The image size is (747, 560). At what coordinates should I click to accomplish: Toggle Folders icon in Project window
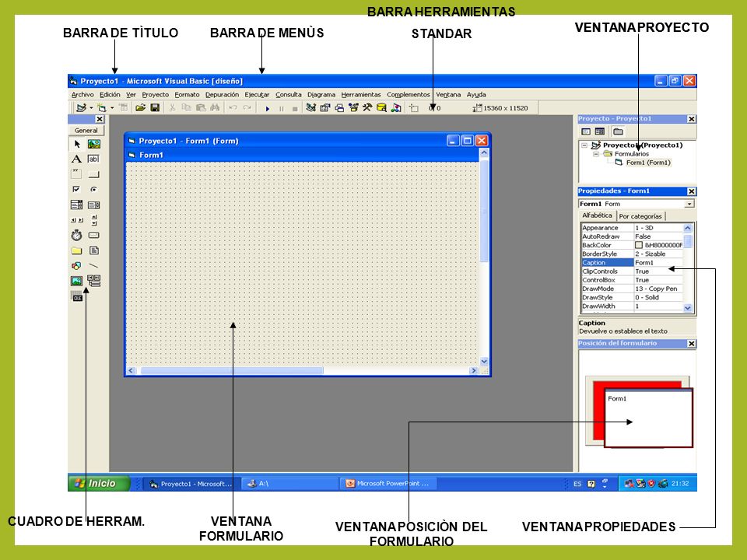click(618, 131)
